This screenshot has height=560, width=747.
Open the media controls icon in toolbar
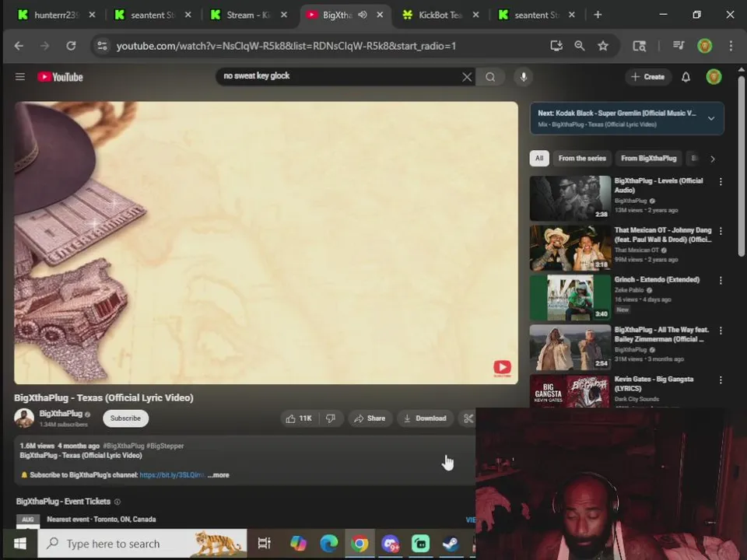pyautogui.click(x=679, y=45)
